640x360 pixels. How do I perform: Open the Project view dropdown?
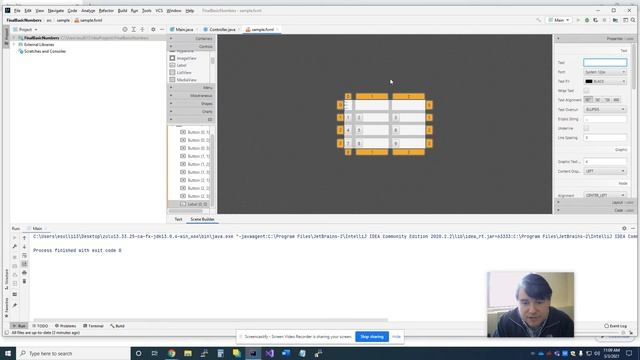point(25,29)
